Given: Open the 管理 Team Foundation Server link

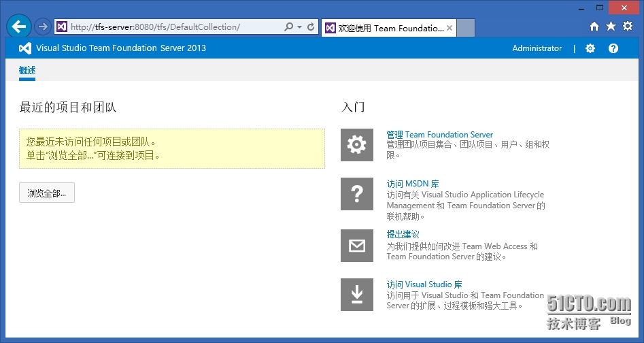Looking at the screenshot, I should click(x=439, y=135).
